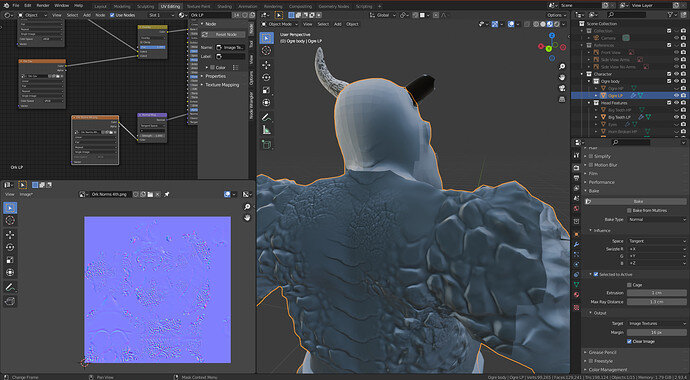Viewport: 690px width, 380px height.
Task: Open the Bake Type dropdown
Action: [657, 219]
